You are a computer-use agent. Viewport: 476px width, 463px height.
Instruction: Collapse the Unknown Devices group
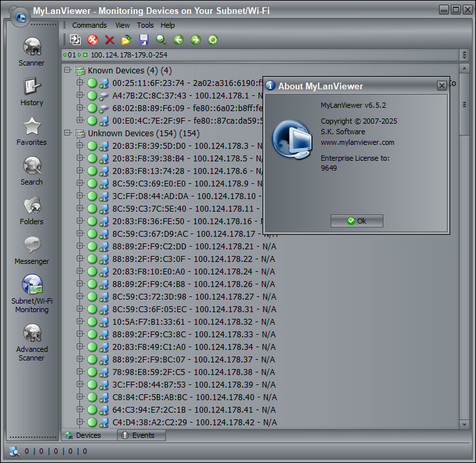coord(67,133)
